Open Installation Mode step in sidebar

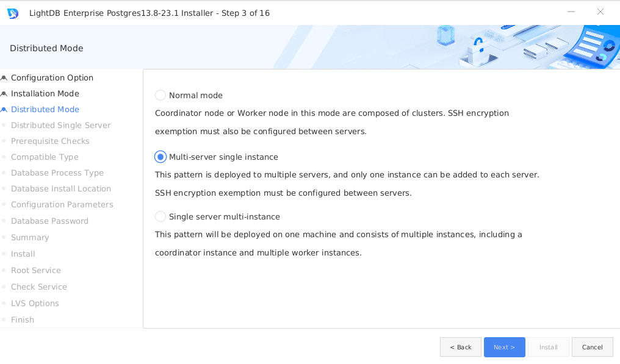(45, 94)
